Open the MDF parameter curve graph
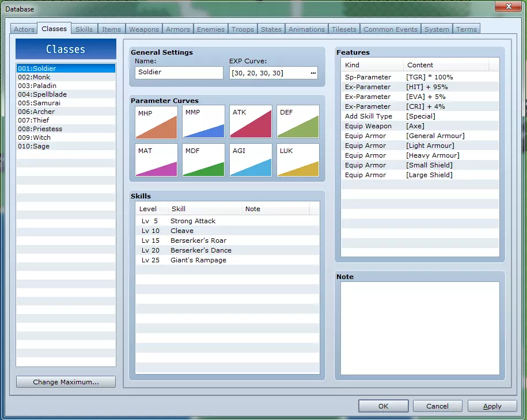This screenshot has height=420, width=527. tap(203, 160)
